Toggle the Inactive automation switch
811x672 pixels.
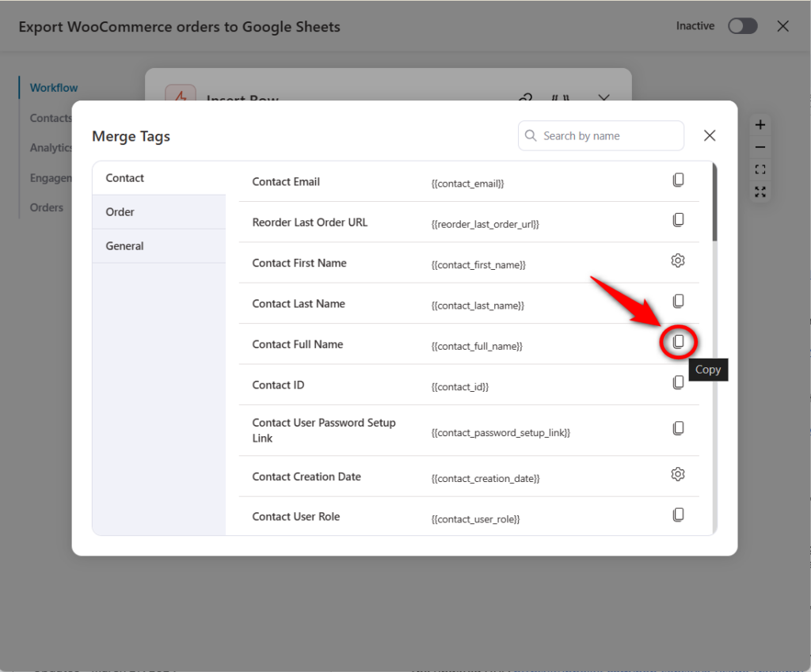pyautogui.click(x=743, y=26)
